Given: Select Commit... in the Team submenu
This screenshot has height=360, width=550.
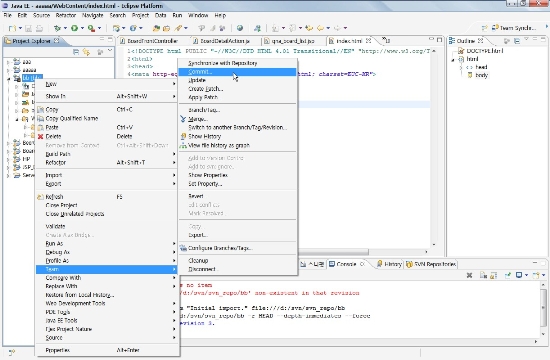Looking at the screenshot, I should coord(237,72).
